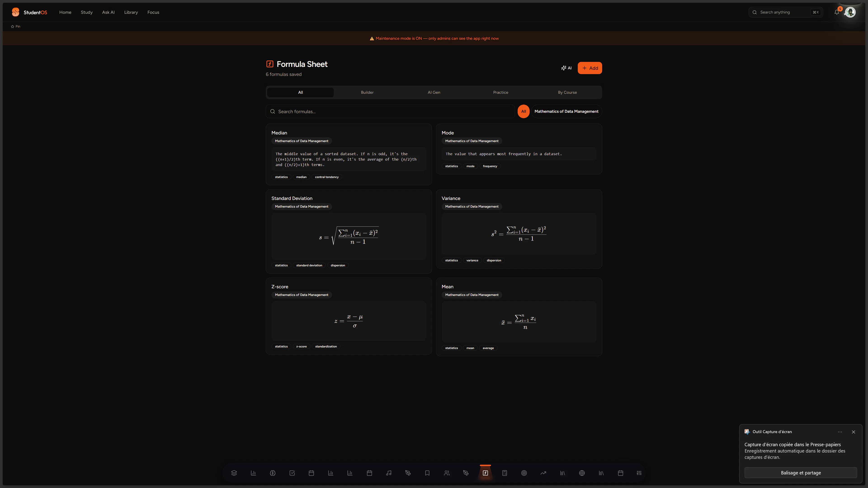Click the 'average' tag
The width and height of the screenshot is (868, 488).
pyautogui.click(x=488, y=348)
